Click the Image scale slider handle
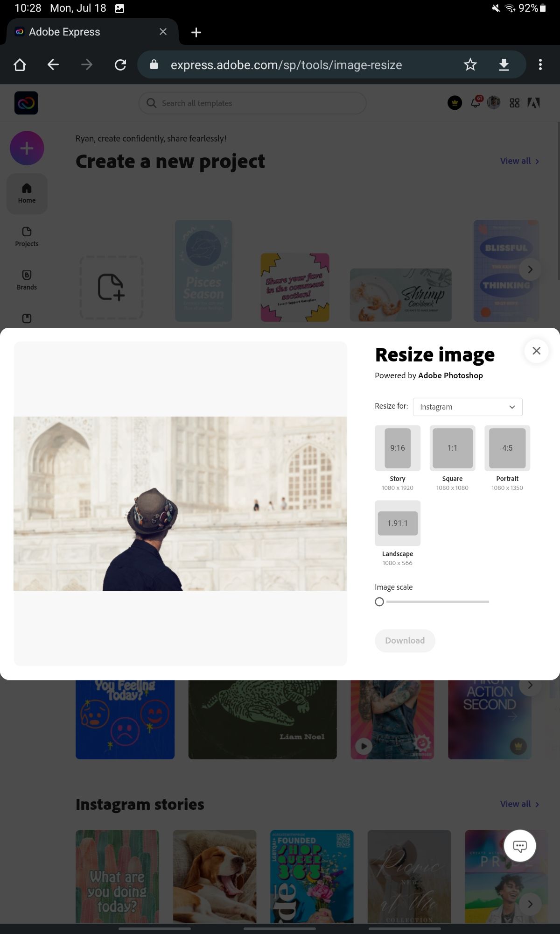The height and width of the screenshot is (934, 560). pos(379,602)
